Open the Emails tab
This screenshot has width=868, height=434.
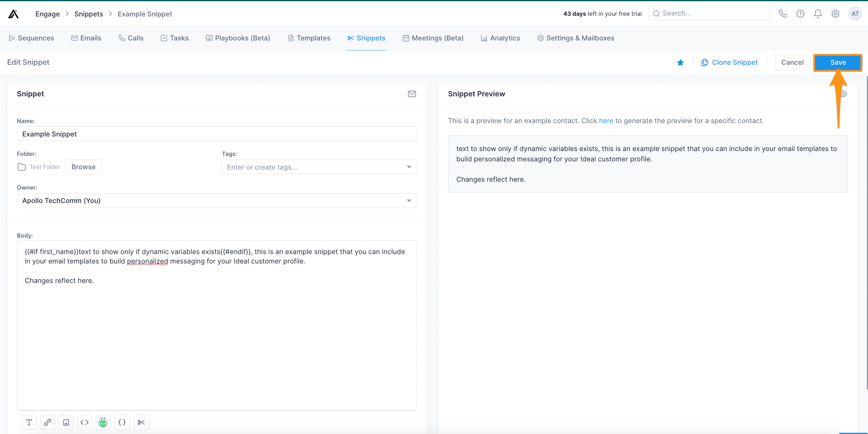86,38
